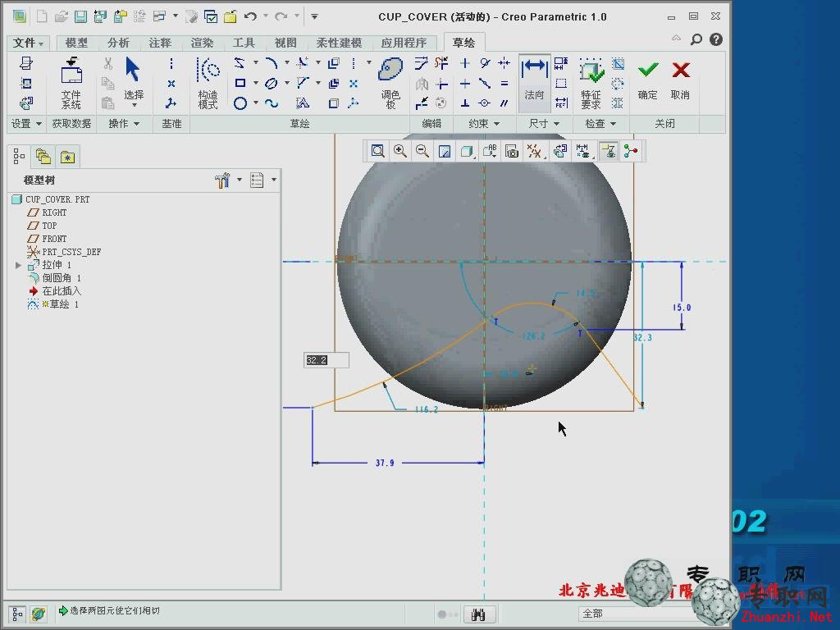840x630 pixels.
Task: Select 草绘 1 sketch in model tree
Action: [x=53, y=304]
